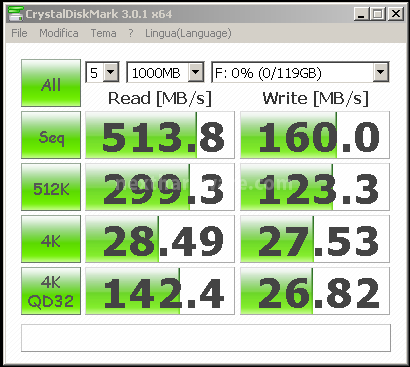Start the Seq sequential test
This screenshot has height=367, width=410.
51,135
